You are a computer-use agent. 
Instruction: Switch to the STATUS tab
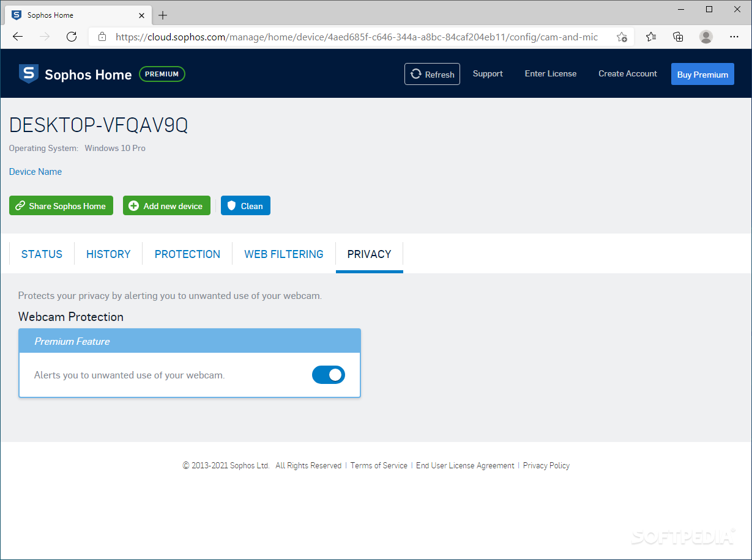pyautogui.click(x=42, y=254)
